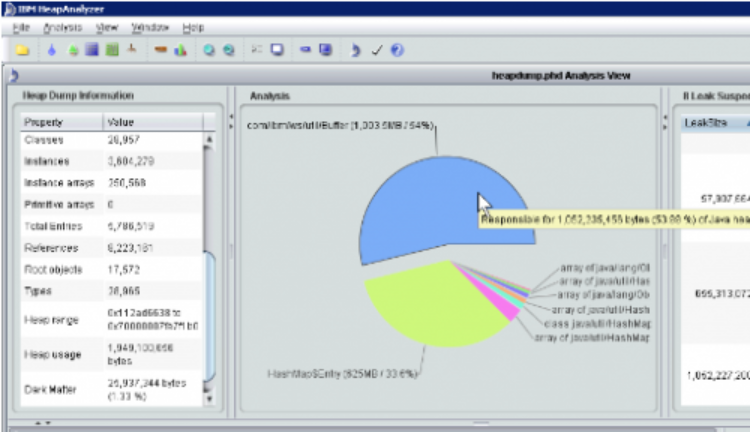Viewport: 752px width, 436px height.
Task: Click the small arrows below the heap info panel
Action: (x=43, y=423)
